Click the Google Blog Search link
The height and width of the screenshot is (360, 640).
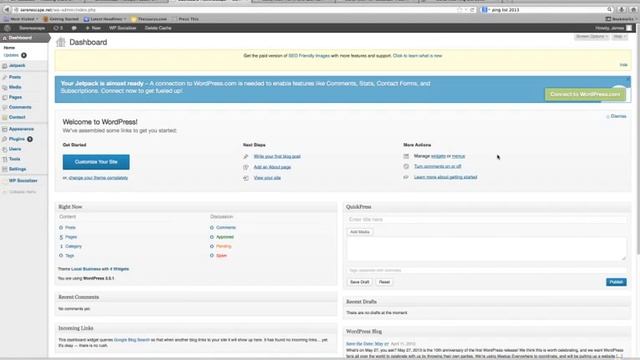132,340
